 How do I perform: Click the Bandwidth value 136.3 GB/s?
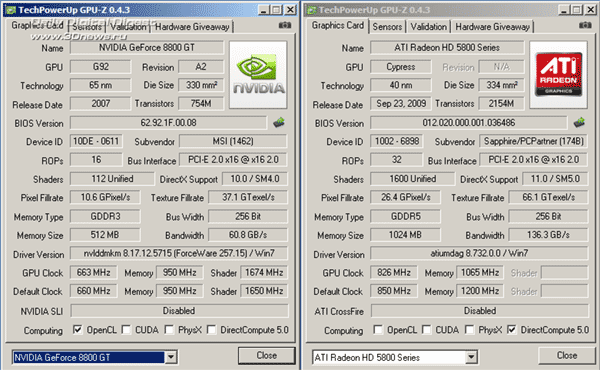548,235
